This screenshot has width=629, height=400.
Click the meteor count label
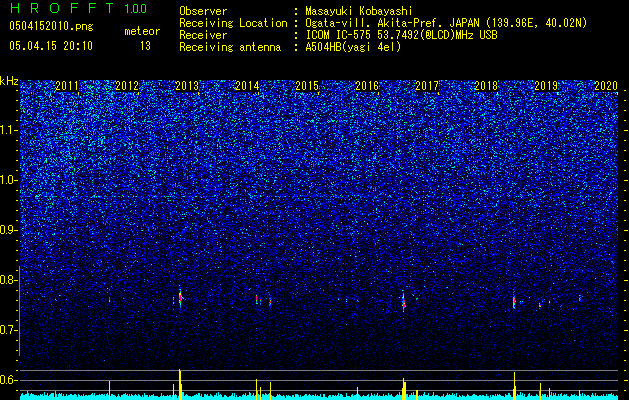tap(142, 31)
